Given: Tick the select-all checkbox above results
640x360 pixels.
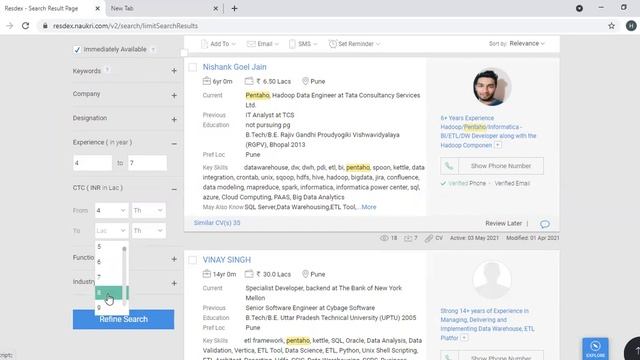Looking at the screenshot, I should pyautogui.click(x=184, y=53).
